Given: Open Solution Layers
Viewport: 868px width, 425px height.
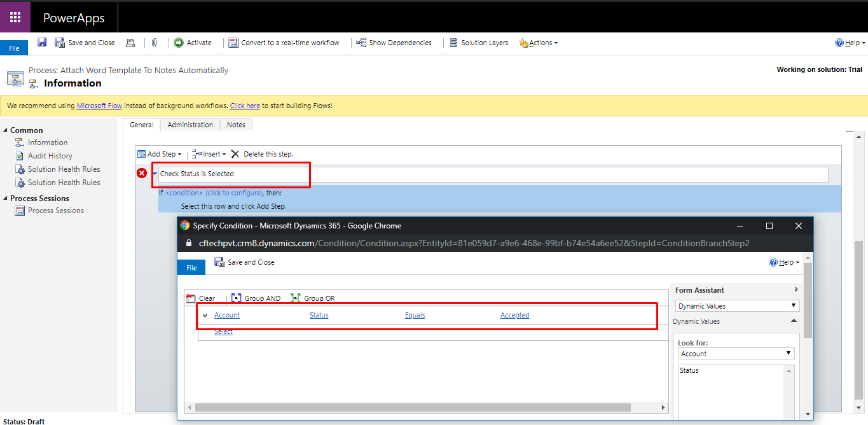Looking at the screenshot, I should 479,43.
